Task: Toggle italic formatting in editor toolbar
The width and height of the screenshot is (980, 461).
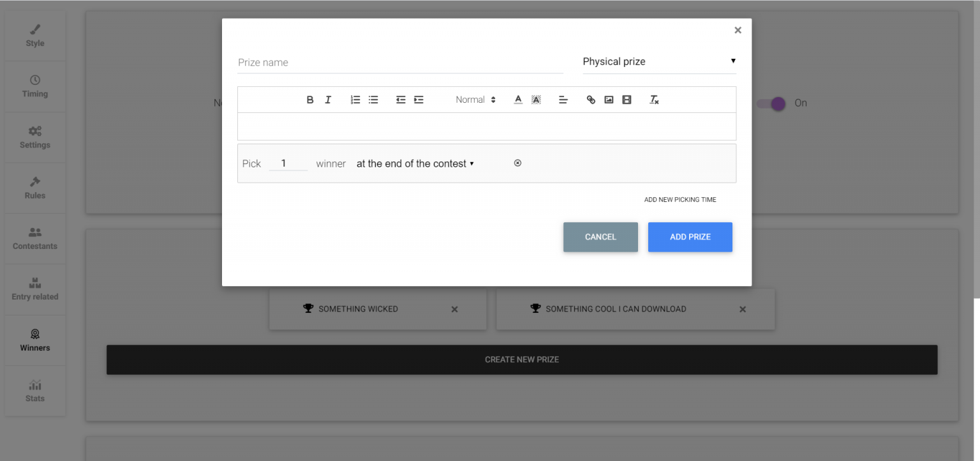Action: [x=328, y=100]
